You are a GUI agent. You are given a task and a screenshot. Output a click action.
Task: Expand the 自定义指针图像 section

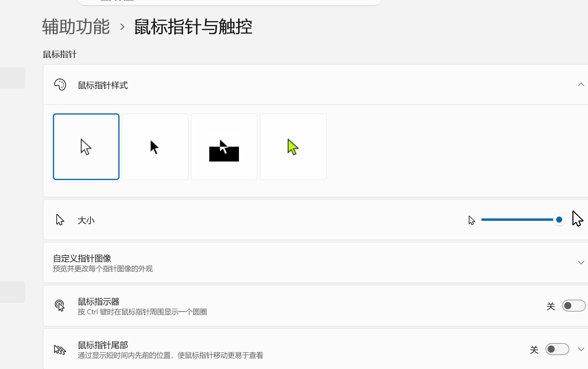[x=581, y=262]
